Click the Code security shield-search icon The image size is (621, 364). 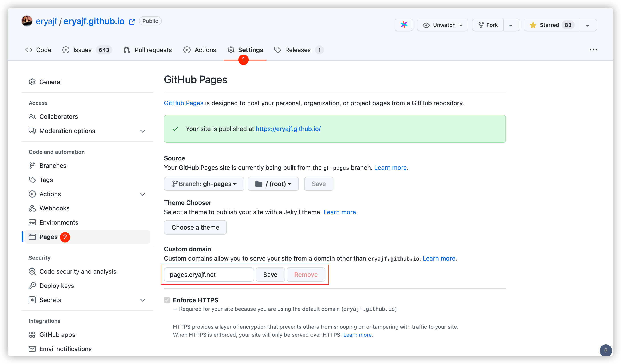point(32,271)
